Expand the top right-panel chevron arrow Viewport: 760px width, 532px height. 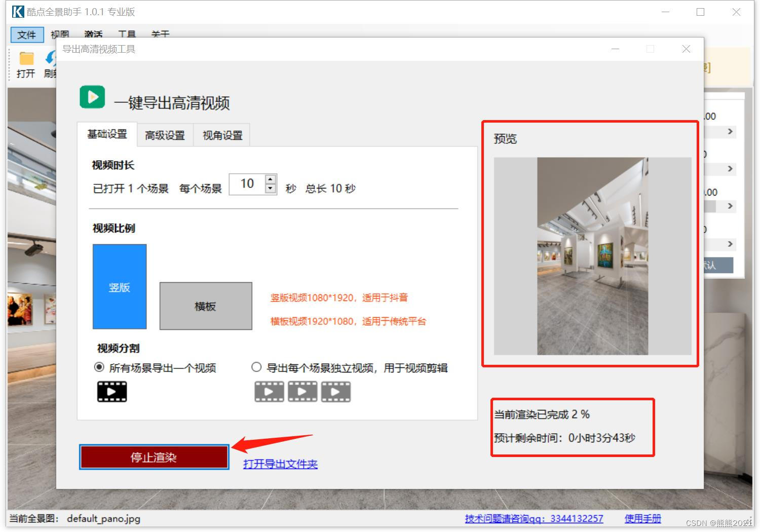coord(730,132)
